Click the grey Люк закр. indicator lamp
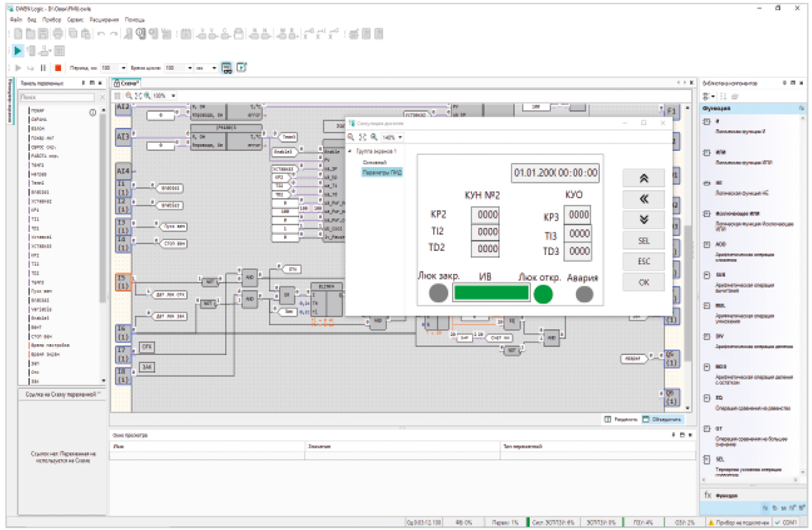 (x=438, y=293)
